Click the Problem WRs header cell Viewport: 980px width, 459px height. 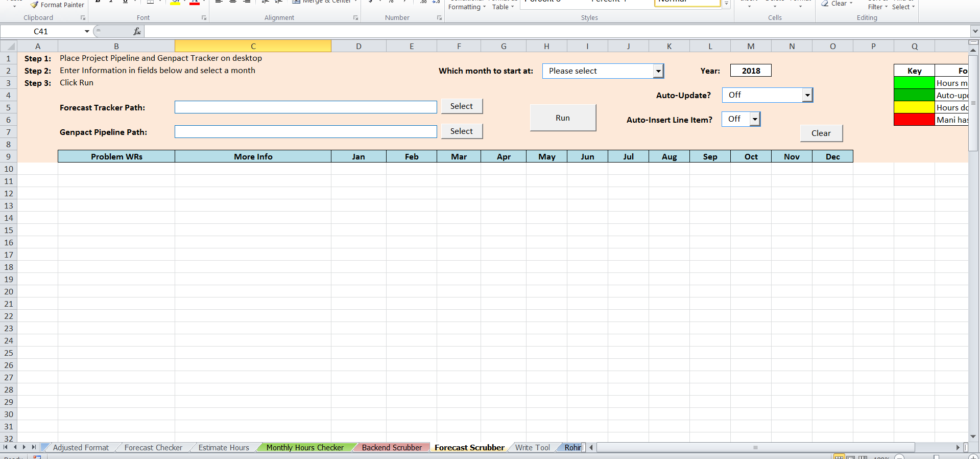[116, 156]
